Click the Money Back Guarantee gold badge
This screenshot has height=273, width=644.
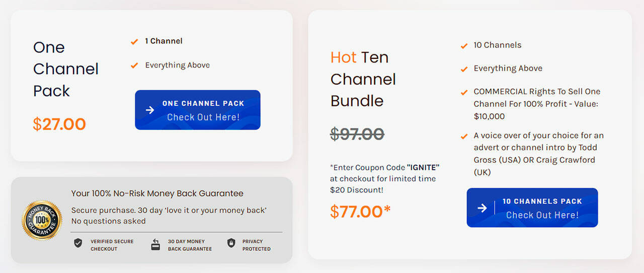pyautogui.click(x=42, y=220)
